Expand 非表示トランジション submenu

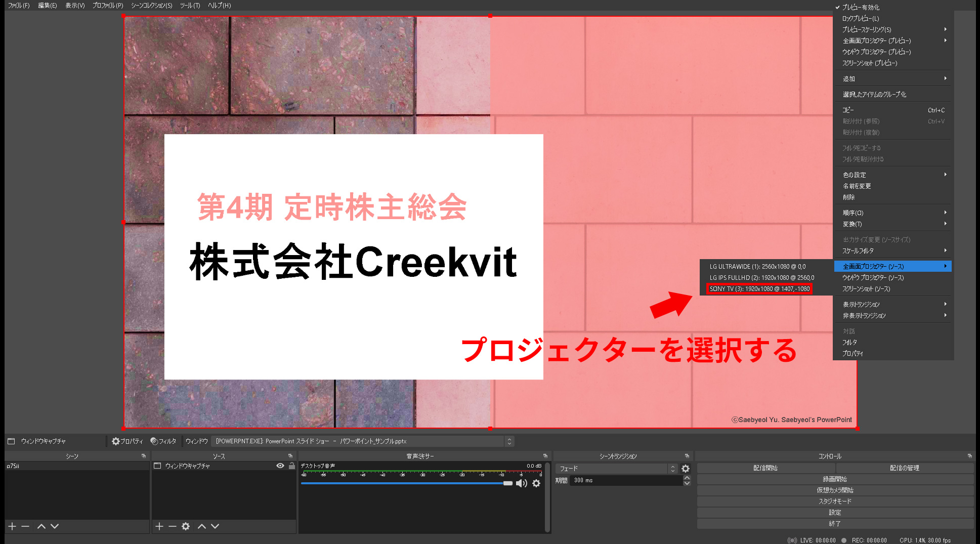892,315
